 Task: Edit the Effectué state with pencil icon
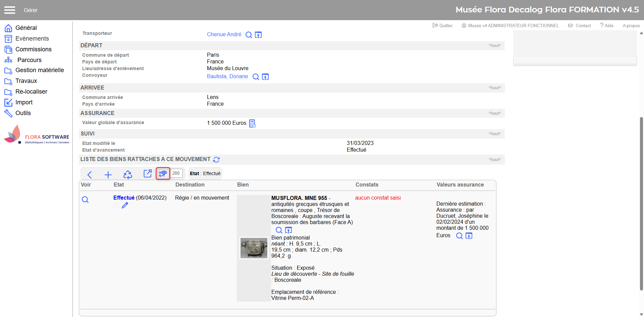click(x=125, y=205)
